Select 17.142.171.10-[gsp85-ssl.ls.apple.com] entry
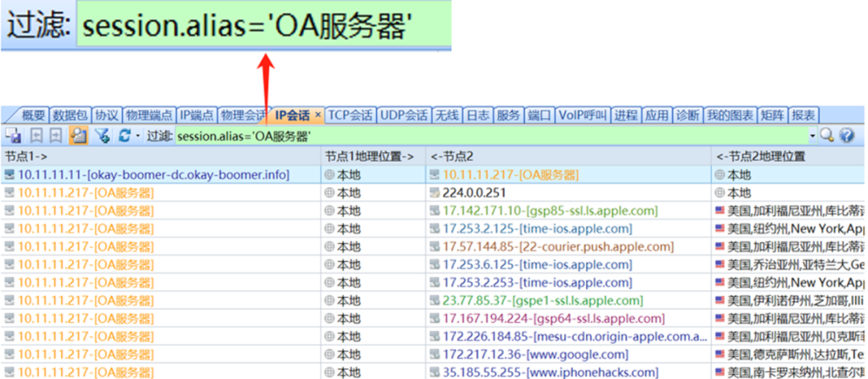Image resolution: width=868 pixels, height=379 pixels. pyautogui.click(x=551, y=211)
